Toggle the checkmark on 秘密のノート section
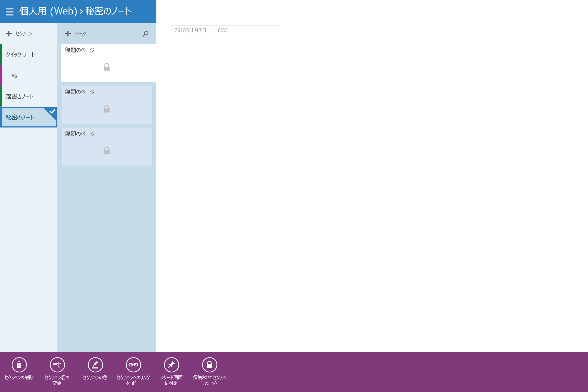Image resolution: width=588 pixels, height=392 pixels. [x=52, y=111]
